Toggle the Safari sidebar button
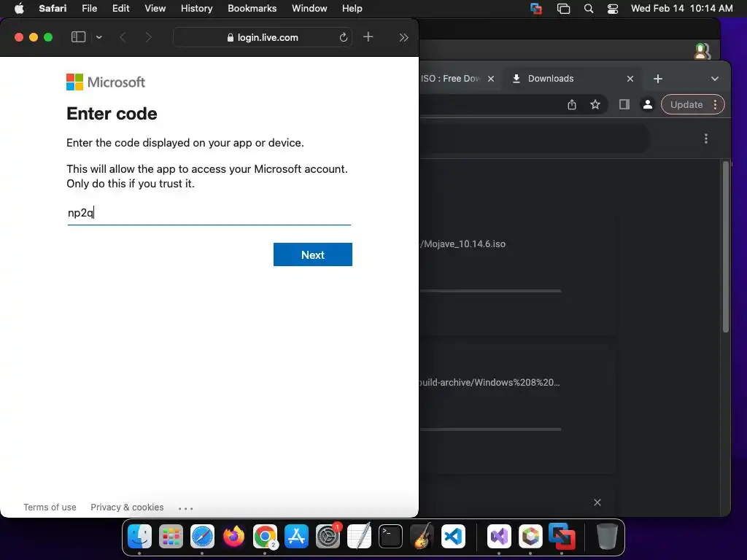Viewport: 747px width, 560px height. (78, 37)
